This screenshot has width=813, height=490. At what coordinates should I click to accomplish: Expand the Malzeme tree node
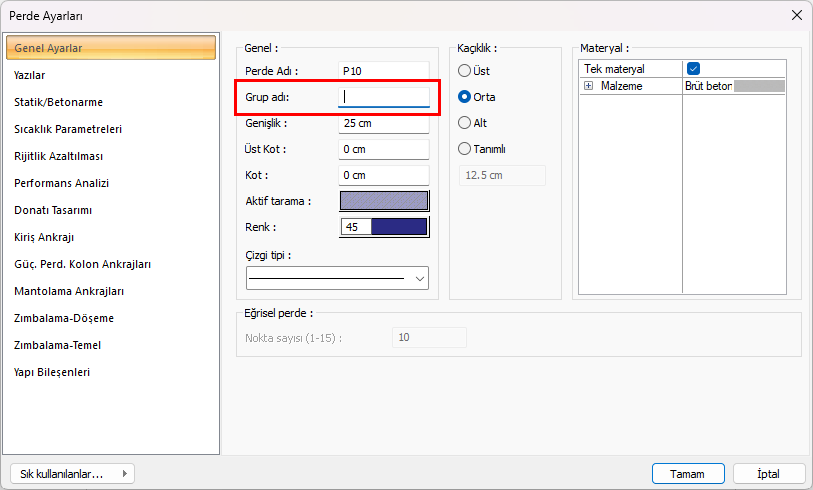589,86
